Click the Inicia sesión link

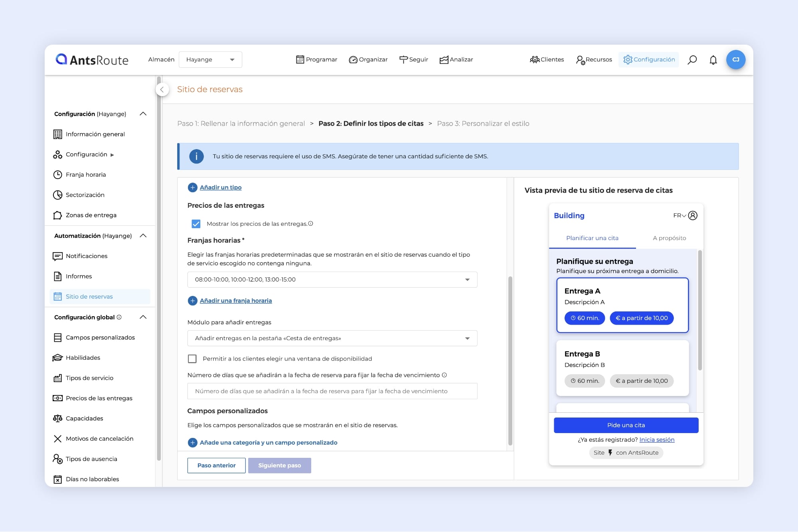click(x=657, y=440)
